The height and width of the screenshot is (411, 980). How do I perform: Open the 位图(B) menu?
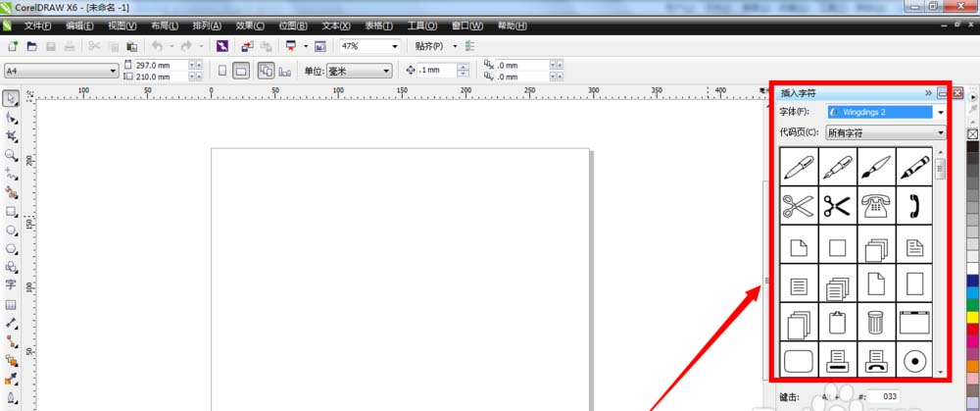click(x=293, y=26)
